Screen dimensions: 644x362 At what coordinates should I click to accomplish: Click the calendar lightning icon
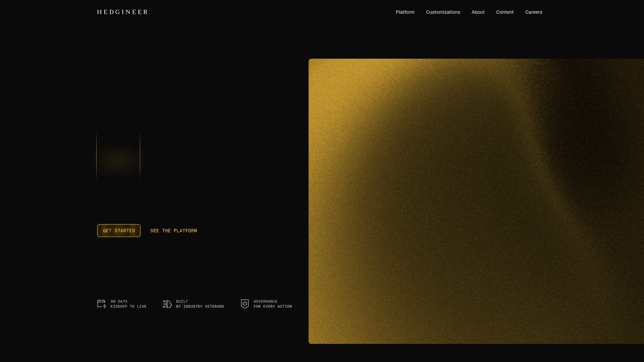point(101,304)
